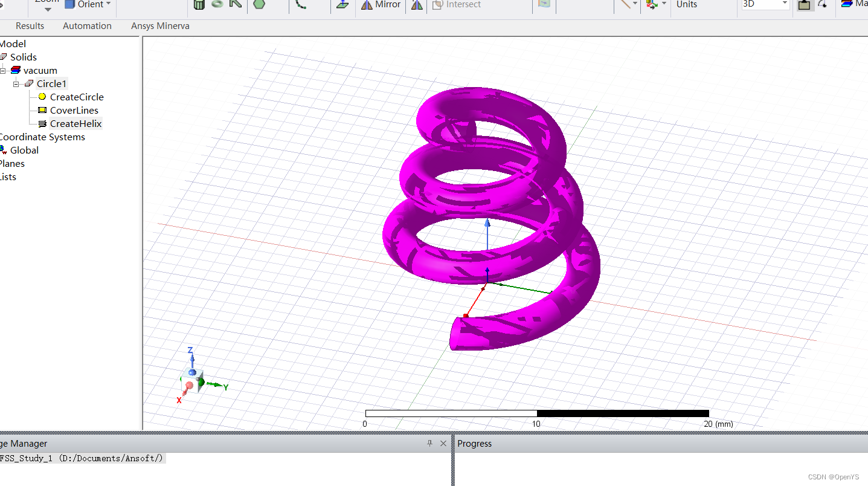This screenshot has height=486, width=868.
Task: Select the regular polygon (hexagon) tool
Action: pyautogui.click(x=259, y=4)
